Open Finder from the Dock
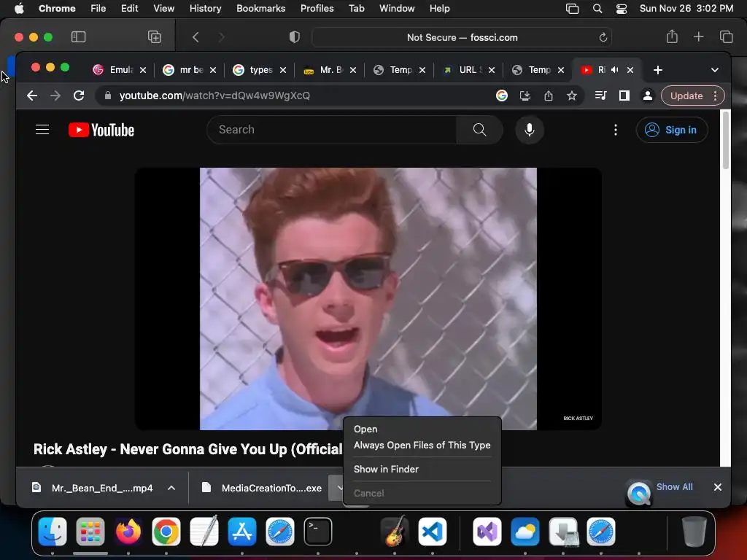 [x=53, y=531]
